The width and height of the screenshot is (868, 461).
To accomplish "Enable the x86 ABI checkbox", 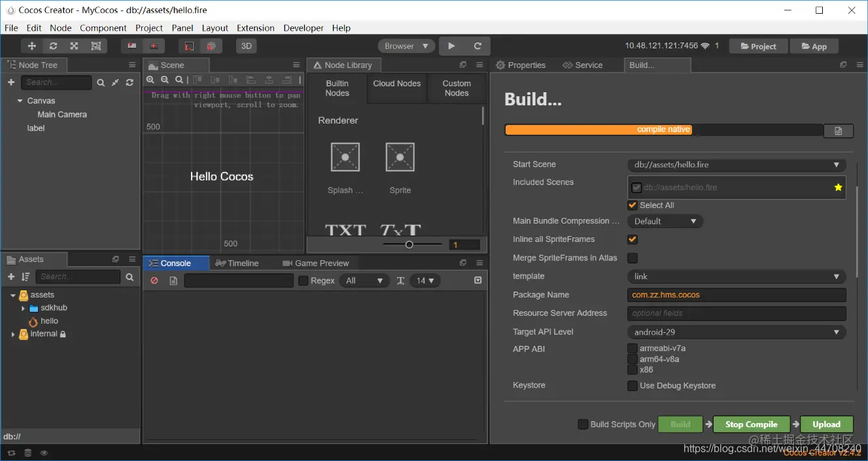I will 633,369.
